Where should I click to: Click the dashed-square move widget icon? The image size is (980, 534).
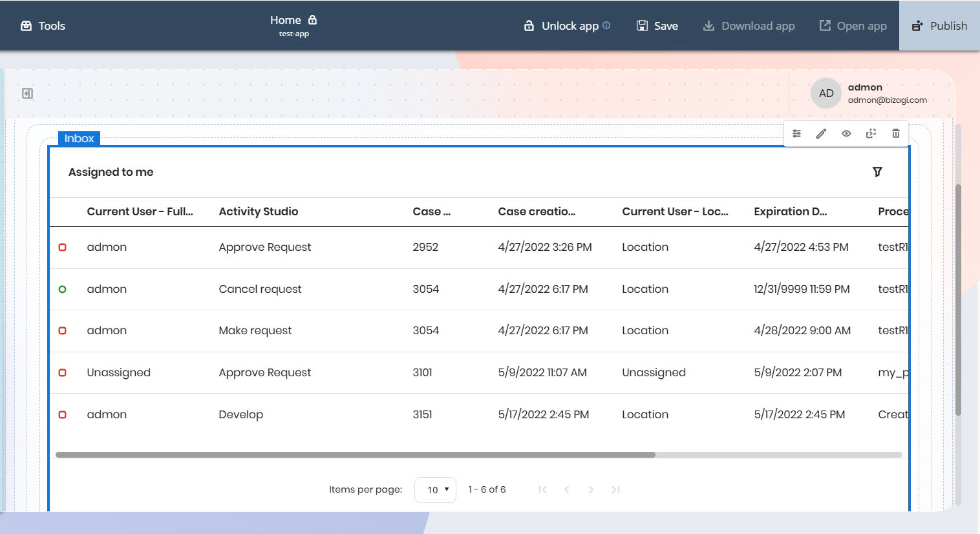871,134
